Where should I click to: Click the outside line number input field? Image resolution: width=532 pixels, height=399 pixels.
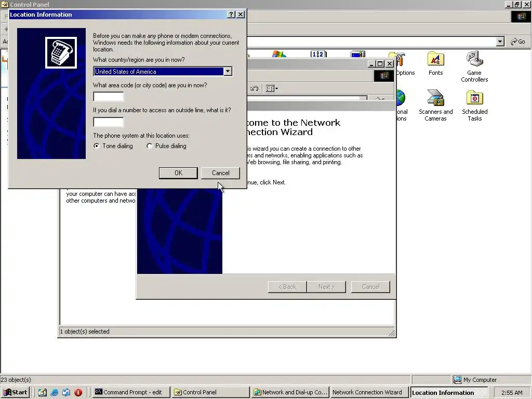tap(109, 122)
